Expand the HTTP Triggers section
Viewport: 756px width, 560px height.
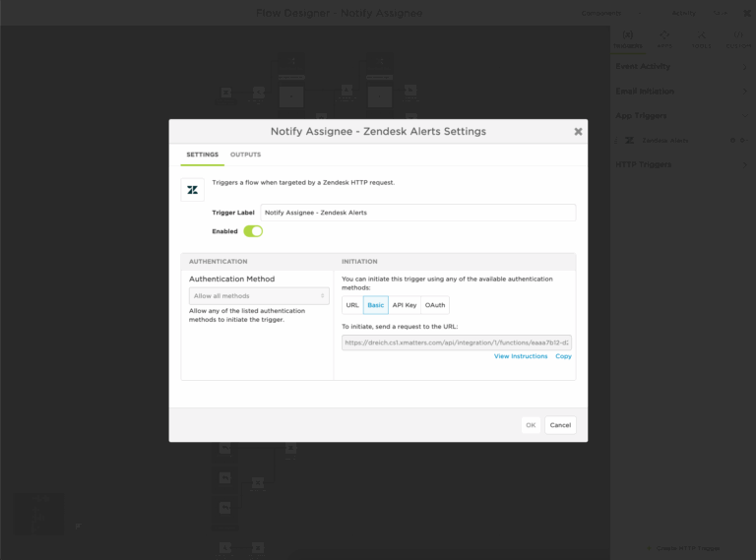pyautogui.click(x=681, y=164)
